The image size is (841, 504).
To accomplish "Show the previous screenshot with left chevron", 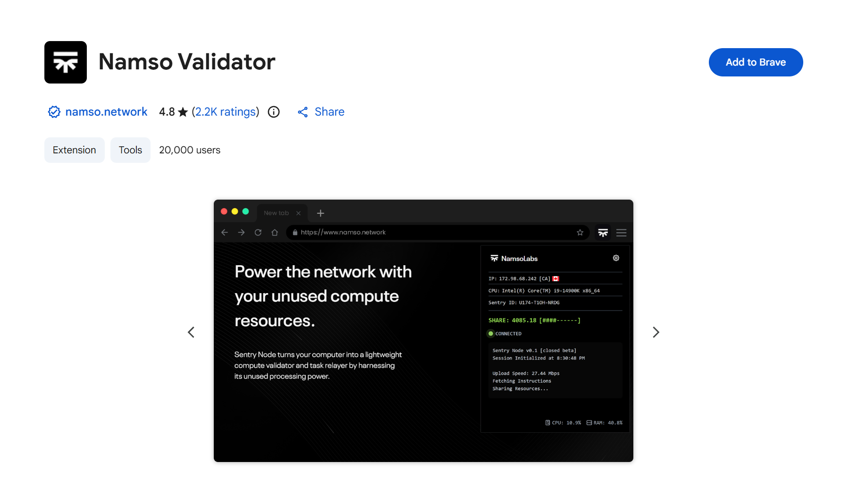I will (x=191, y=332).
